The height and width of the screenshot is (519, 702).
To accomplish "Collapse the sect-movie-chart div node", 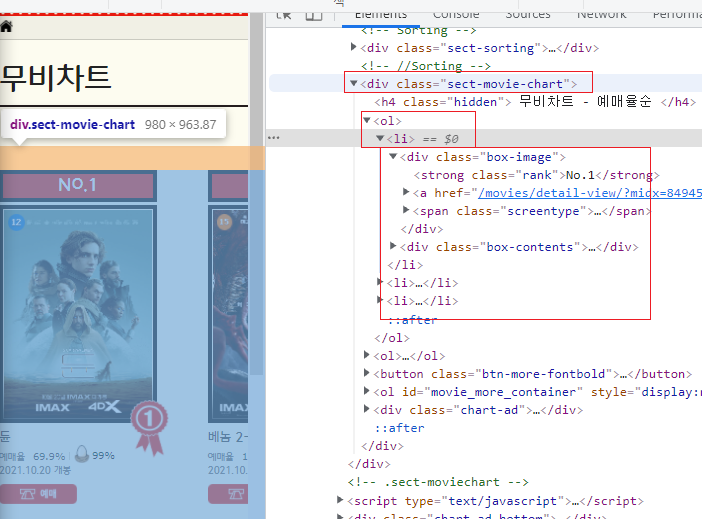I will point(353,83).
